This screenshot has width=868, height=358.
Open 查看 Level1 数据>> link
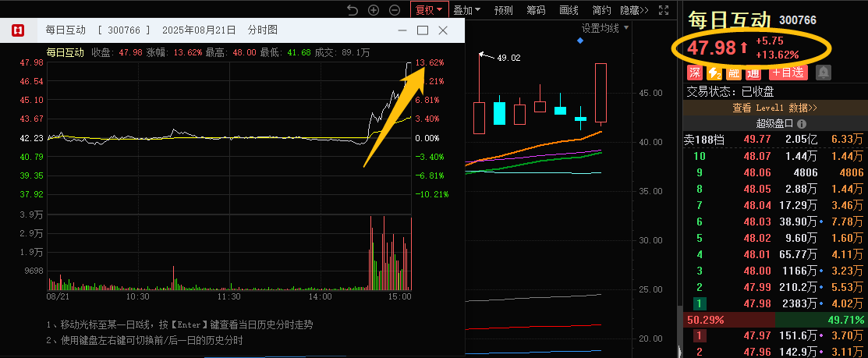pyautogui.click(x=774, y=108)
